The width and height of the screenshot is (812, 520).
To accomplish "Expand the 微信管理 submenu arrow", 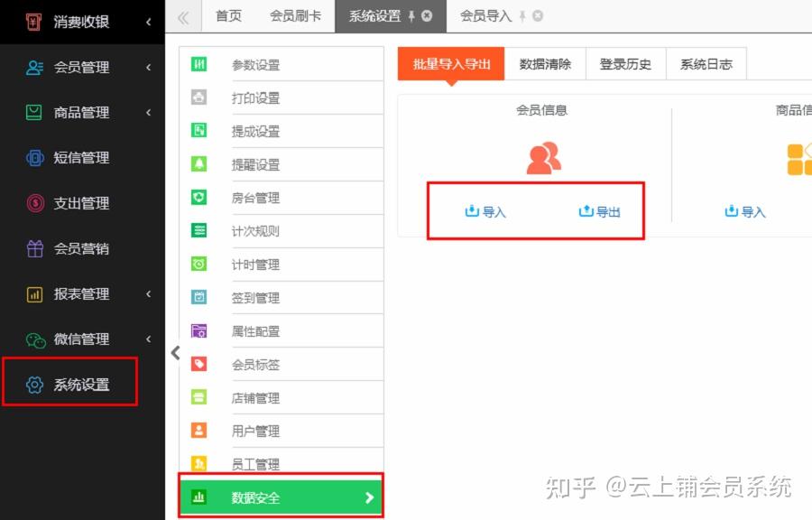I will click(149, 339).
